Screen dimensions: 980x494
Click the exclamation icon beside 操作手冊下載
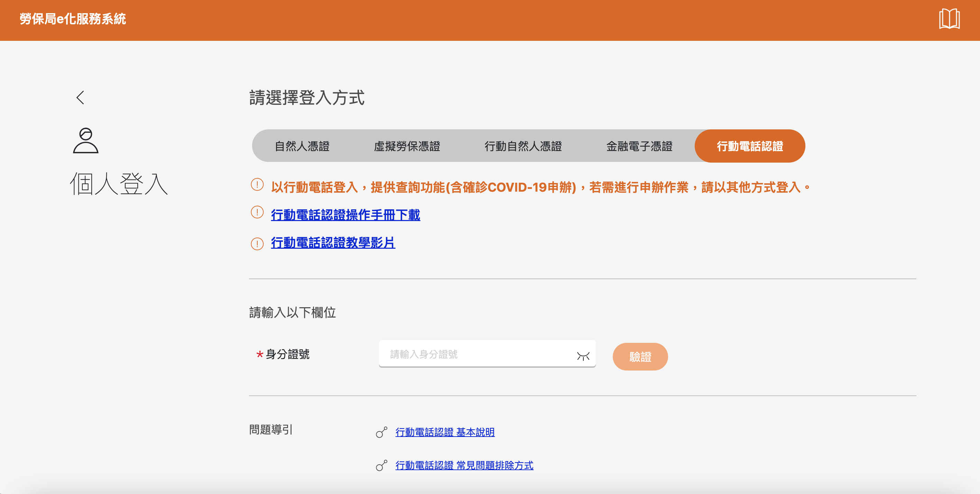[x=257, y=212]
